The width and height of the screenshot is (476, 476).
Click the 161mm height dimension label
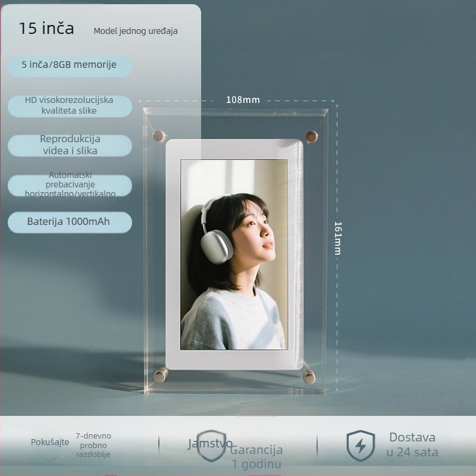tap(338, 239)
